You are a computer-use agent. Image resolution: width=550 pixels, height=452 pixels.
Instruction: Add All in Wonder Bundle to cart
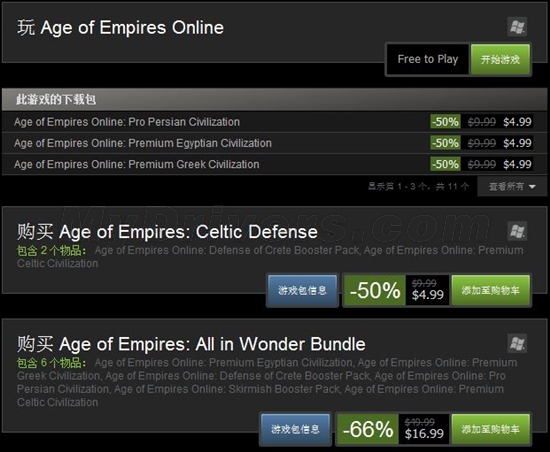[490, 429]
